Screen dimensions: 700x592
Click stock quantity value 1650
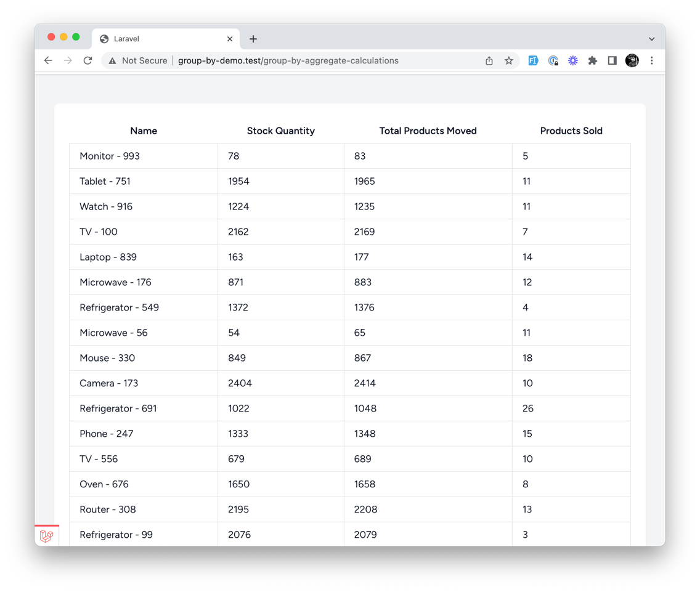239,484
